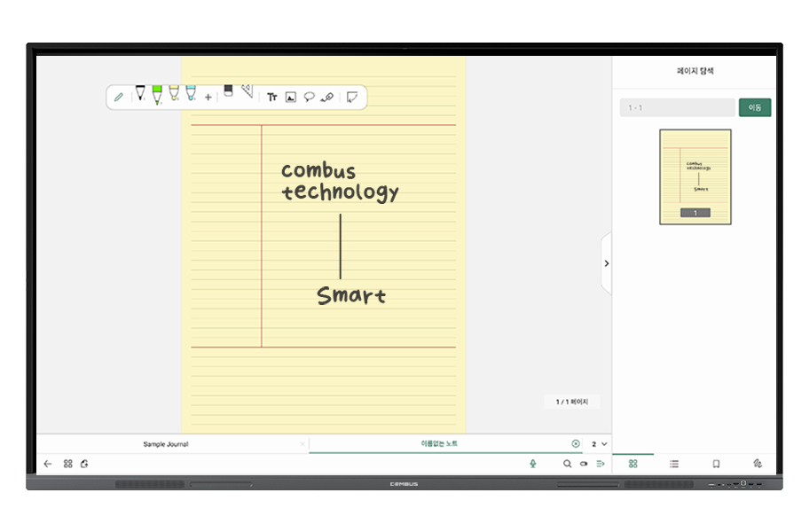Open the triangle ruler tool
Viewport: 809px width, 532px height.
pos(247,91)
